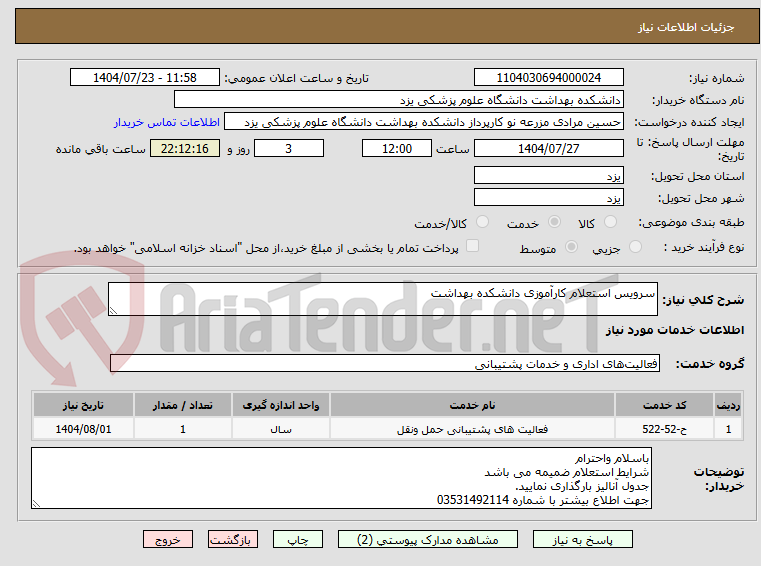Click the نام خدمت column header
Image resolution: width=761 pixels, height=566 pixels.
coord(472,405)
